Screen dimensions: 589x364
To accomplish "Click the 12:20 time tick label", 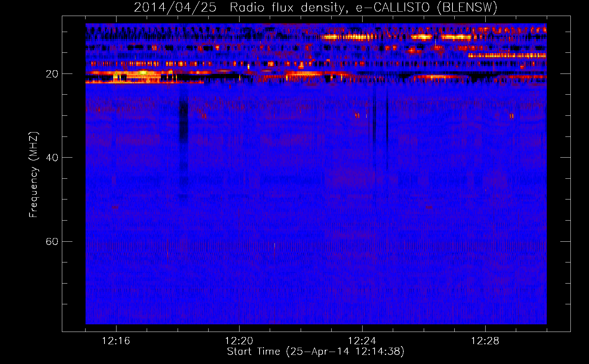I will tap(239, 341).
